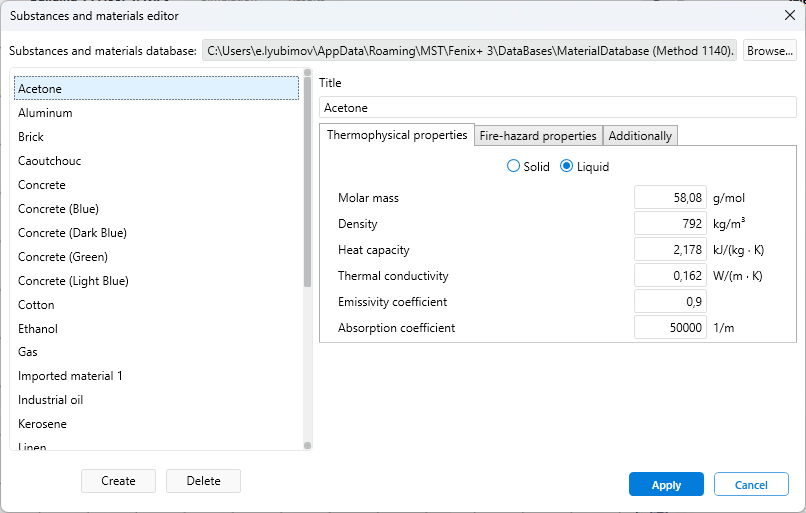Apply the material changes
This screenshot has width=806, height=513.
pos(666,484)
